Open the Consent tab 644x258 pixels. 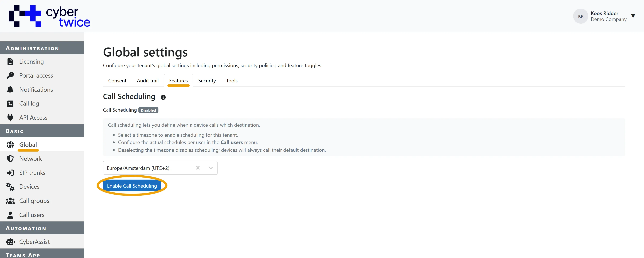pyautogui.click(x=117, y=81)
